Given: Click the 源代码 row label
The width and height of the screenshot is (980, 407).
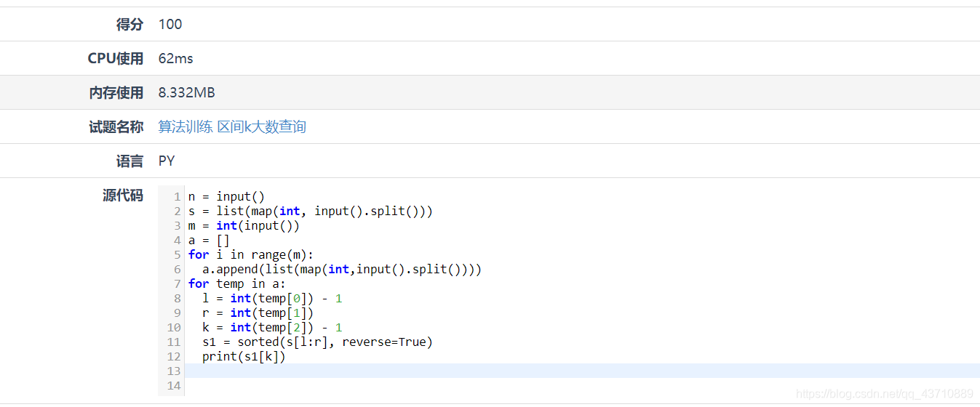Looking at the screenshot, I should pyautogui.click(x=123, y=195).
